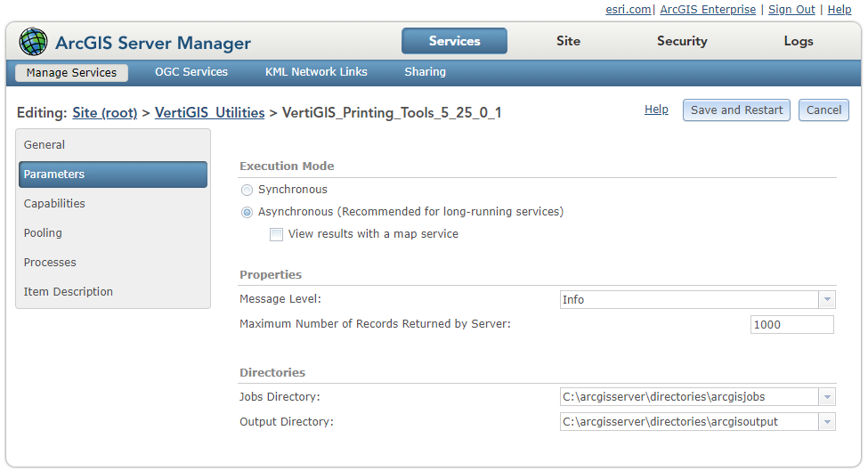Open KML Network Links subtab
Screen dimensions: 868x471
pos(316,72)
